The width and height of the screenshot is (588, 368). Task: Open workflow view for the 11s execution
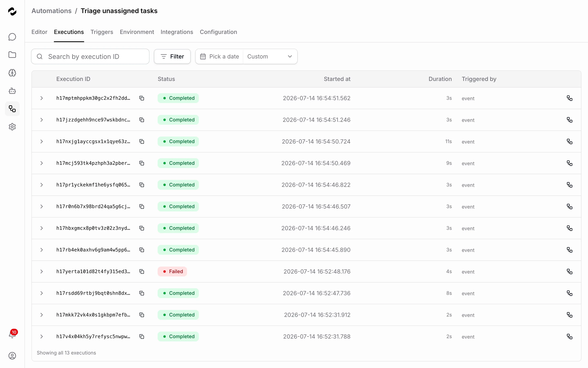point(570,141)
